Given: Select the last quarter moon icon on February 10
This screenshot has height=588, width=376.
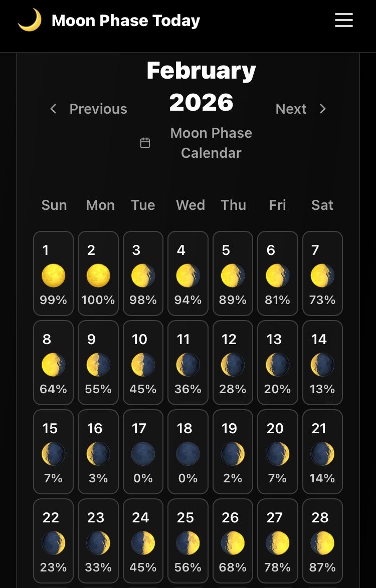Looking at the screenshot, I should pos(143,364).
